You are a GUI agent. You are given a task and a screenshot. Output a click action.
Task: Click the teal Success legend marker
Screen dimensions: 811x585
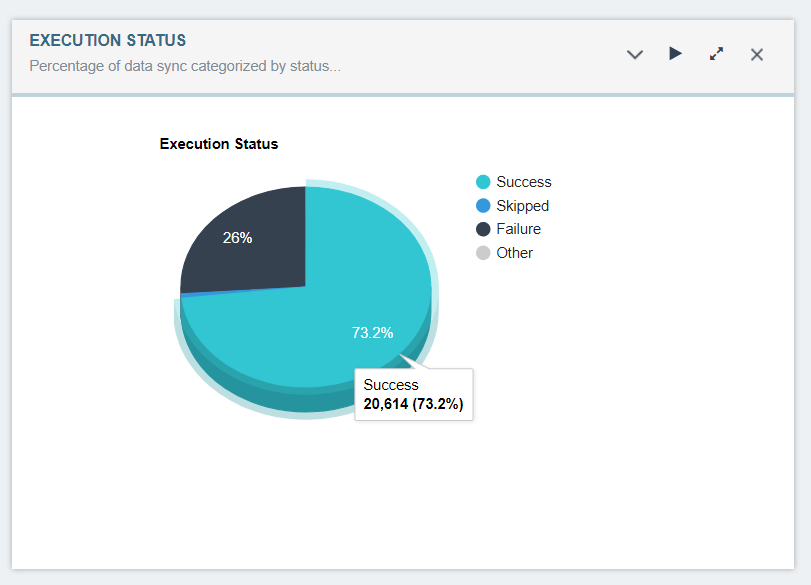pyautogui.click(x=481, y=181)
